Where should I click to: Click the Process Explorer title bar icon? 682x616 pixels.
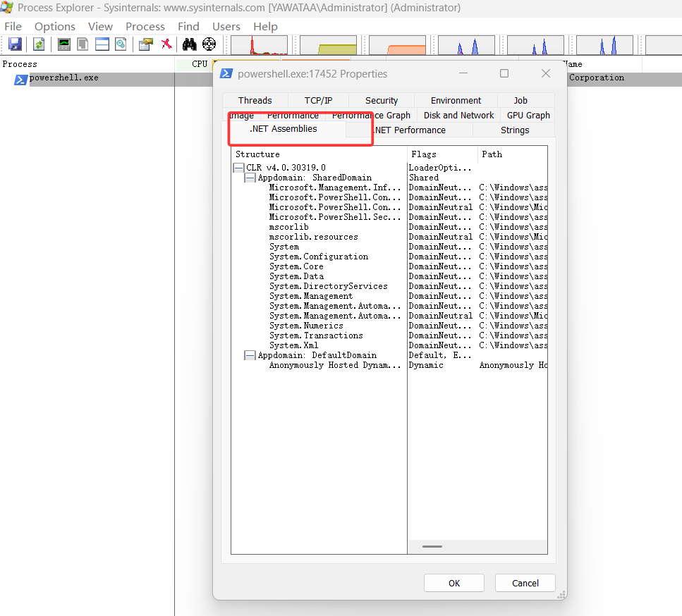pyautogui.click(x=6, y=7)
